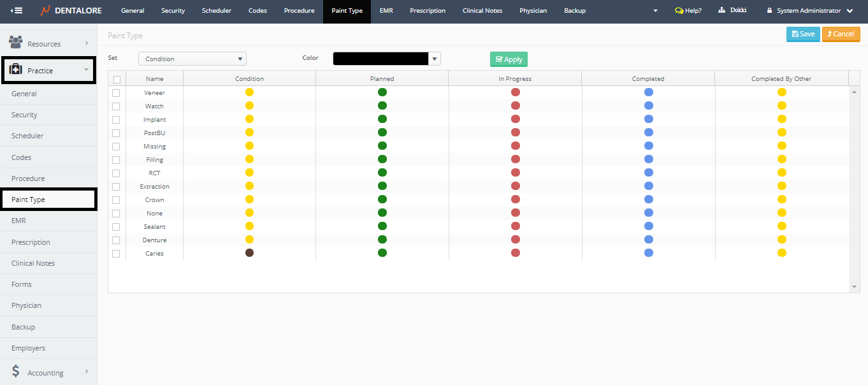Check the Veneer row checkbox
This screenshot has width=868, height=385.
[116, 93]
